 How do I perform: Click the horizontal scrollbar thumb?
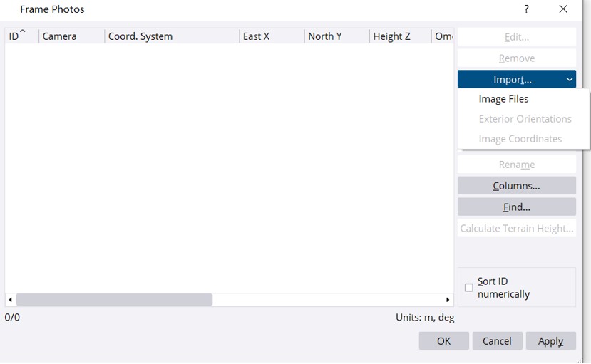114,300
